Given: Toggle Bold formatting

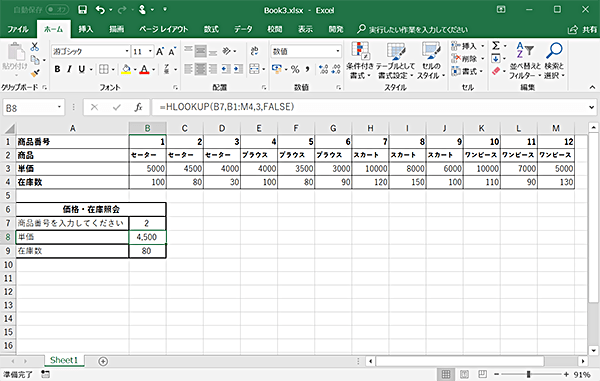Looking at the screenshot, I should 57,69.
